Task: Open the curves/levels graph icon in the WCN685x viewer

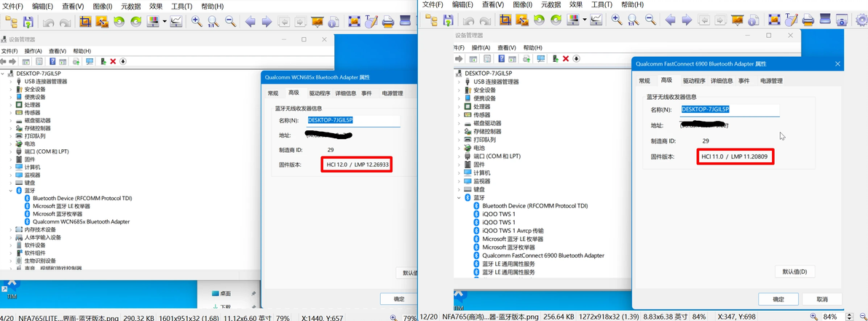Action: (x=177, y=22)
